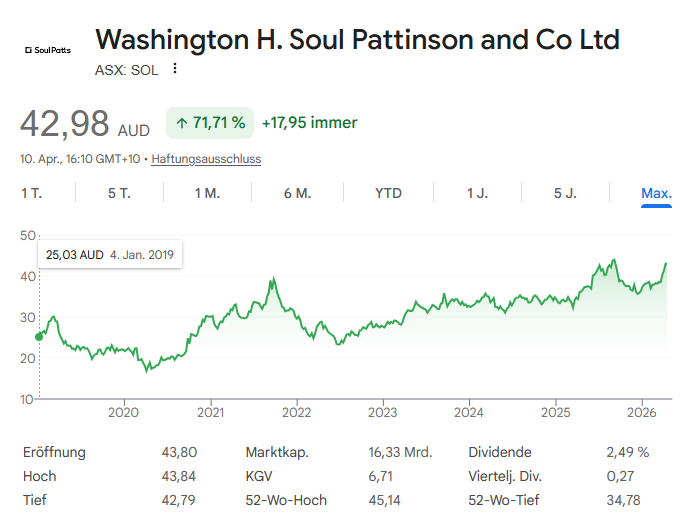Select the 5 J. range tab
684x523 pixels.
tap(565, 193)
